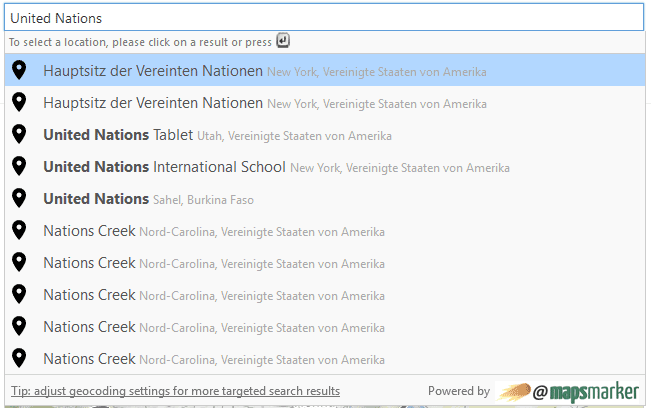Choose United Nations in Sahel, Burkina Faso
This screenshot has height=408, width=651.
(x=325, y=198)
